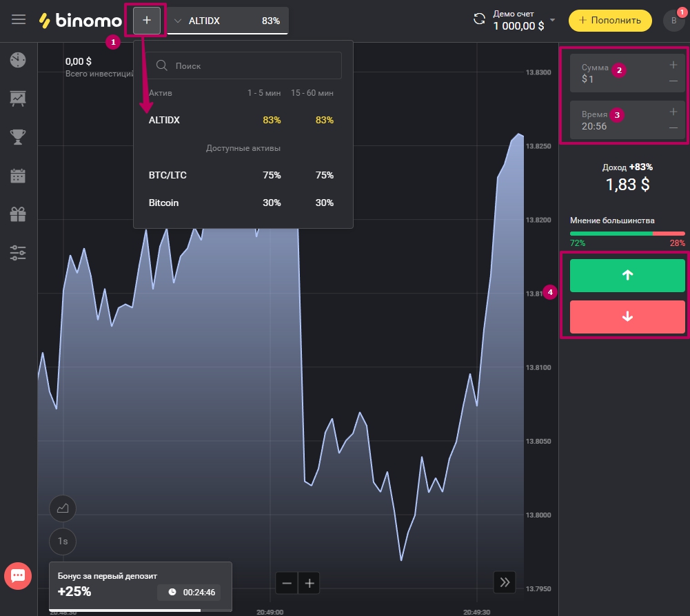This screenshot has height=616, width=690.
Task: Open the tournaments trophy icon
Action: click(x=18, y=137)
